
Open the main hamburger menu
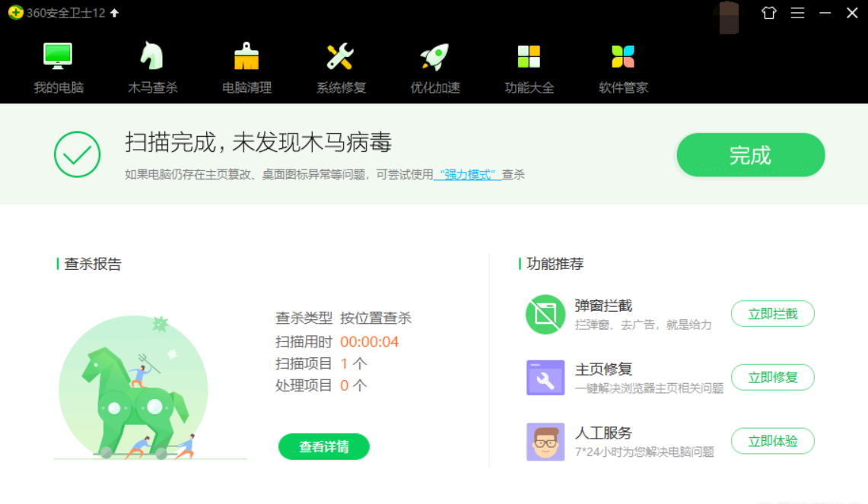coord(797,13)
